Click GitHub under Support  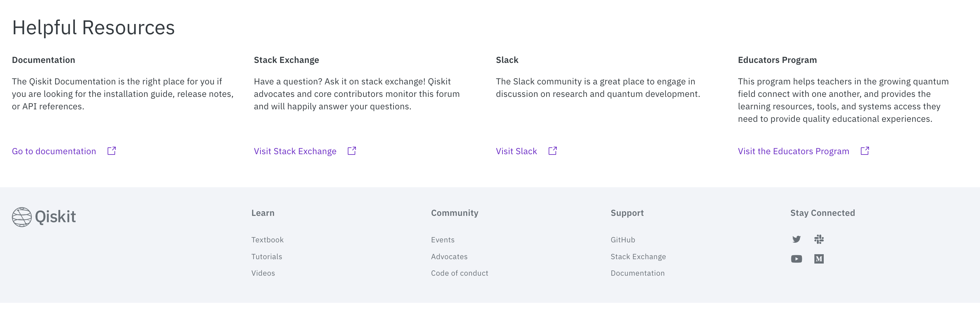pos(623,240)
